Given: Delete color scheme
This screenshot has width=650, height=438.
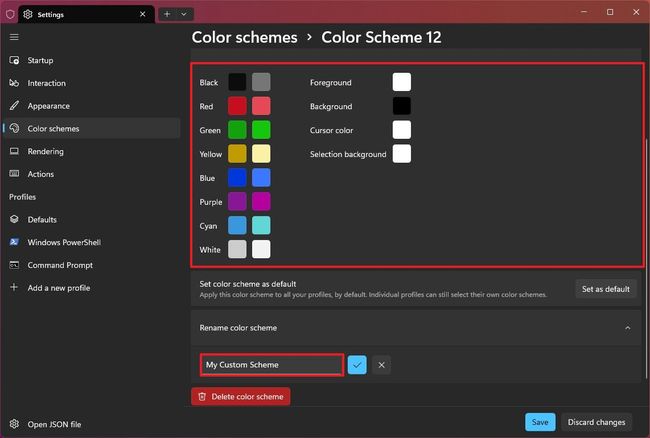Looking at the screenshot, I should (x=241, y=397).
